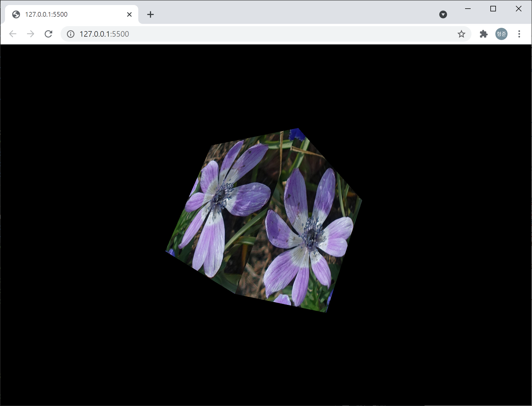This screenshot has width=532, height=406.
Task: Open site information icon in address bar
Action: [71, 34]
